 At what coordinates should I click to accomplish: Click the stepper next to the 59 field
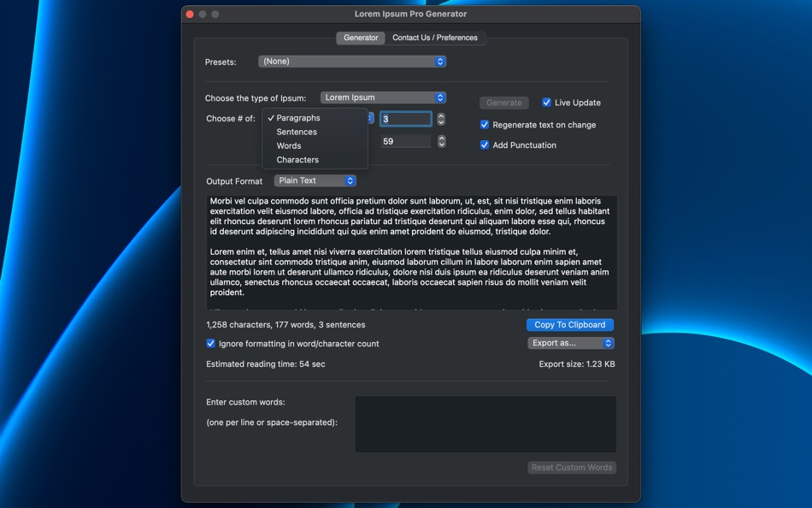(x=441, y=141)
